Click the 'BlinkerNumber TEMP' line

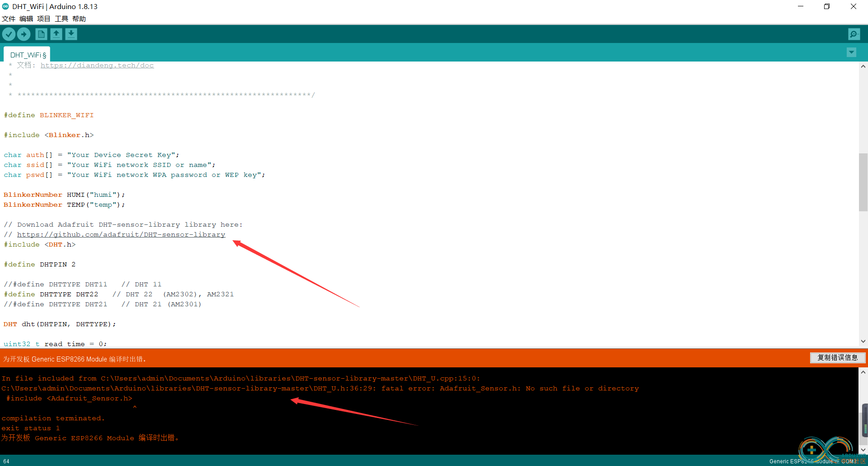pyautogui.click(x=64, y=204)
